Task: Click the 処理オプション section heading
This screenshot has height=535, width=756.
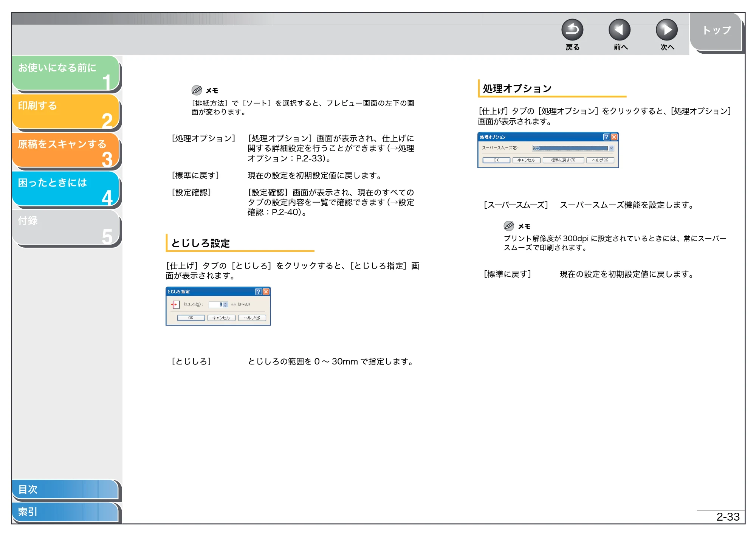Action: [x=517, y=88]
